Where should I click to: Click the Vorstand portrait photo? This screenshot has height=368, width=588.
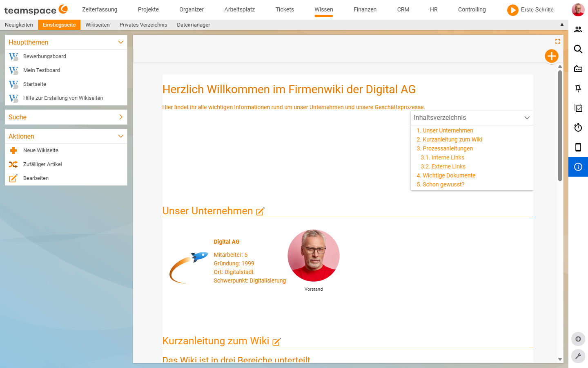[x=314, y=256]
